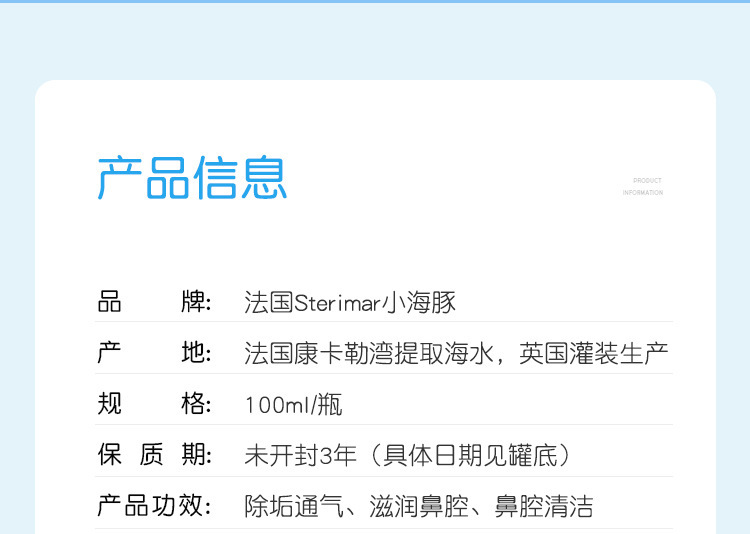Select the 规格 label
This screenshot has height=534, width=750.
pyautogui.click(x=154, y=403)
